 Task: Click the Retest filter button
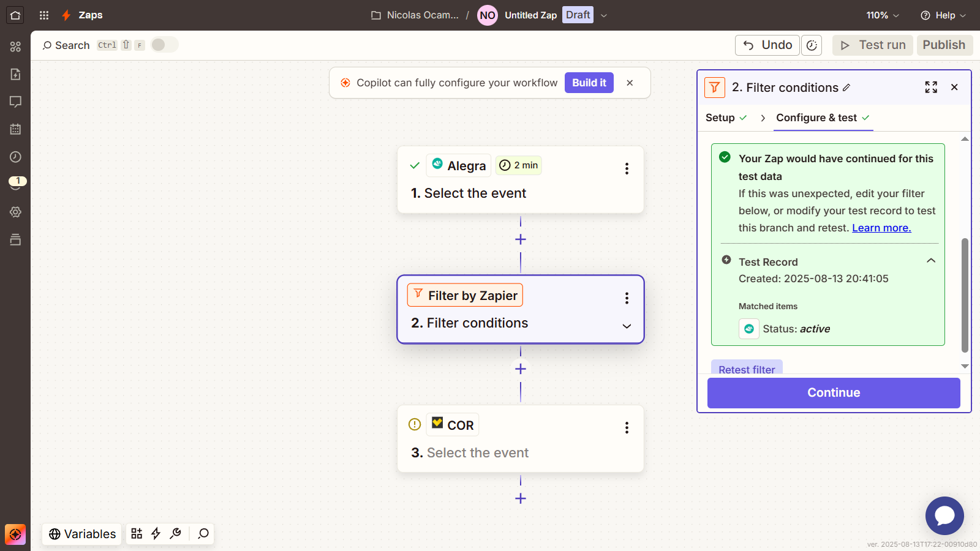(747, 368)
